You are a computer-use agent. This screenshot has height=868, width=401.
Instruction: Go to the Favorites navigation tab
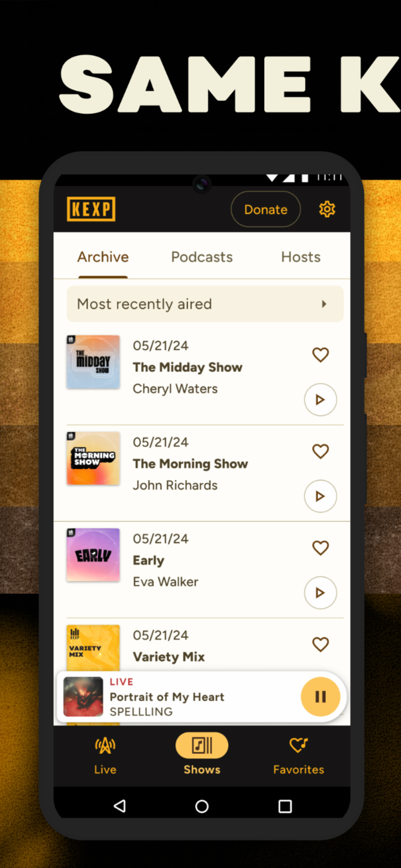tap(299, 756)
